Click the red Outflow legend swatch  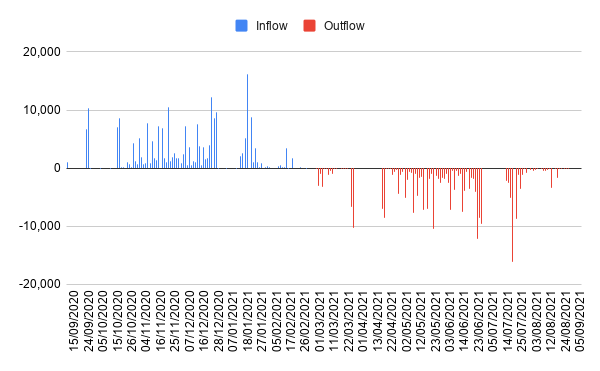[x=309, y=26]
